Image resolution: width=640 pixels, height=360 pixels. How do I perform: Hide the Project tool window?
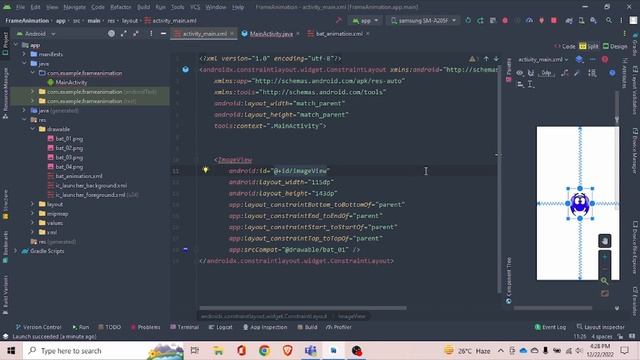163,34
